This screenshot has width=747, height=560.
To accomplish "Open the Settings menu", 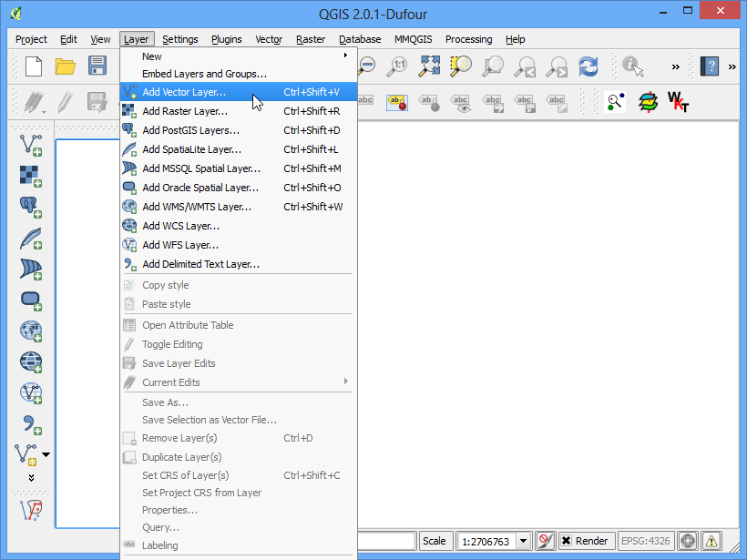I will [180, 39].
